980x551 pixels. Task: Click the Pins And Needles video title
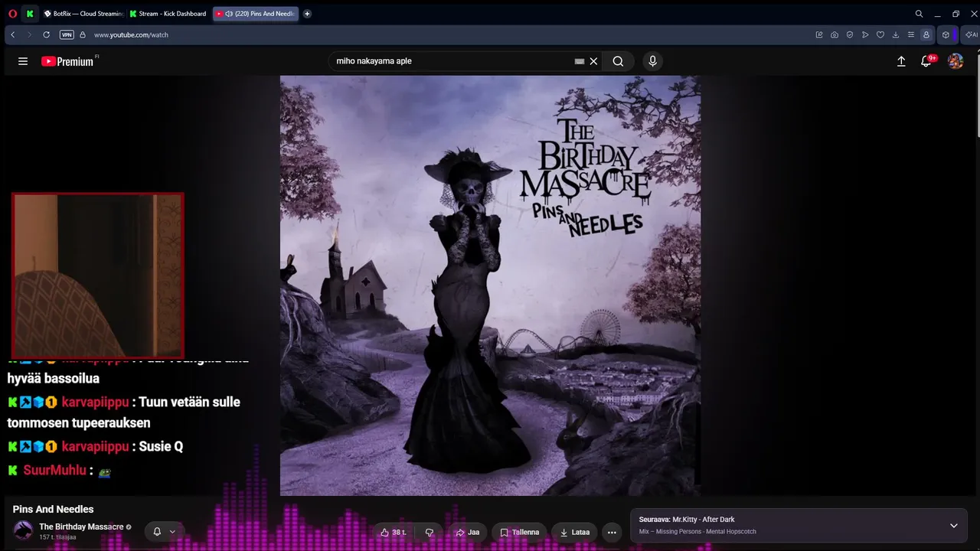pos(54,509)
